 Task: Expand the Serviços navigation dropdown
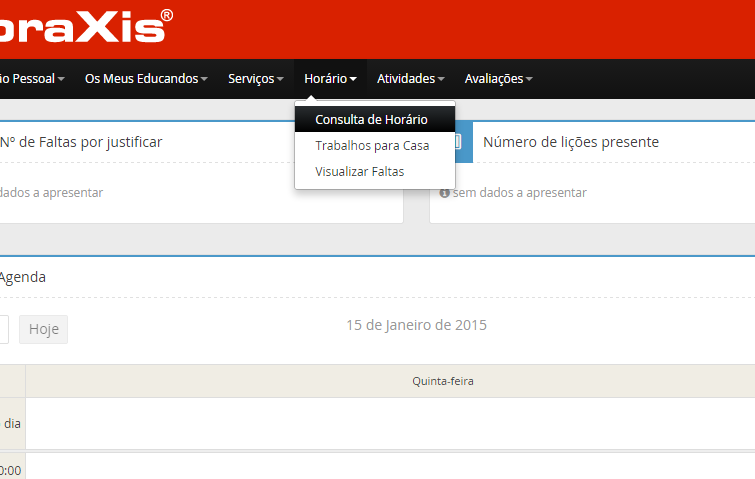click(x=256, y=79)
